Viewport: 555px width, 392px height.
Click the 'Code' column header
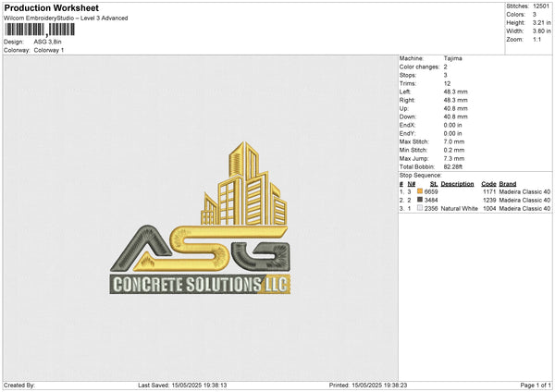tap(488, 184)
